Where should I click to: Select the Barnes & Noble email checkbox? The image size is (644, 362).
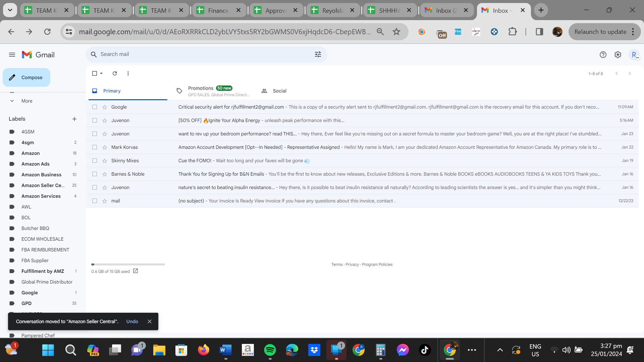pyautogui.click(x=95, y=174)
